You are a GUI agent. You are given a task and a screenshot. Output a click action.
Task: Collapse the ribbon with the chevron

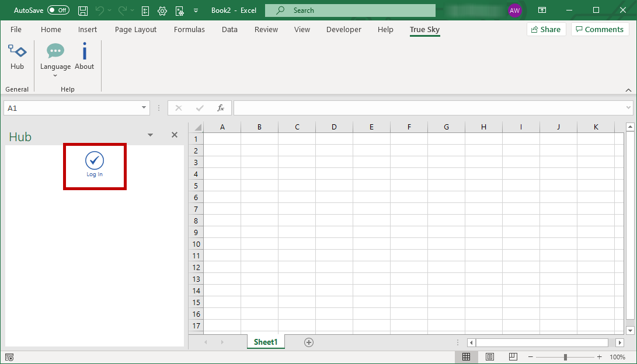click(x=628, y=90)
